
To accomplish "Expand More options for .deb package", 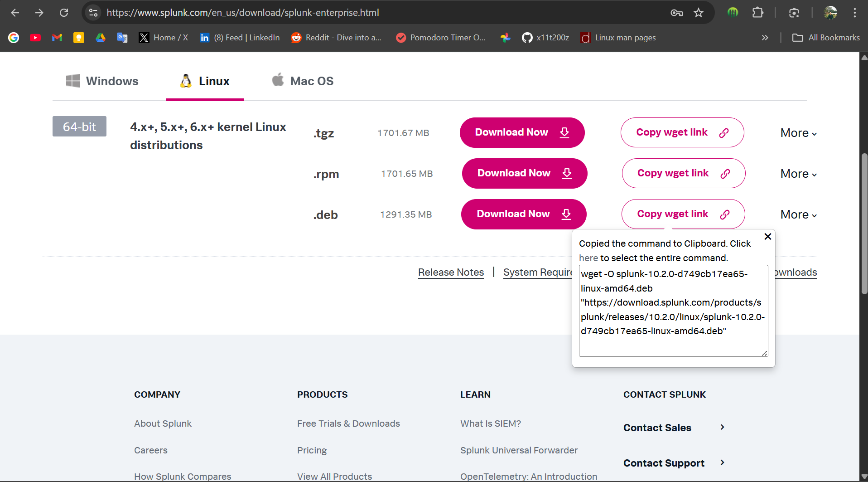I will (x=798, y=215).
